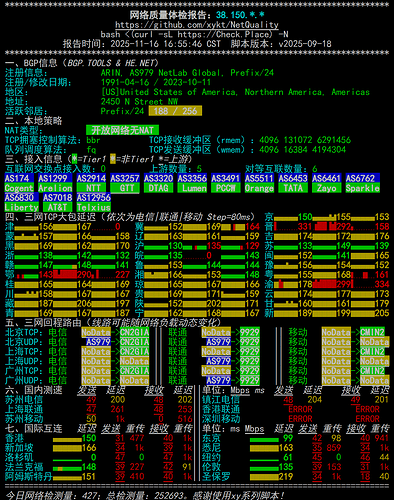Click the 206 latency value in 藏 row
The image size is (394, 500).
[84, 304]
